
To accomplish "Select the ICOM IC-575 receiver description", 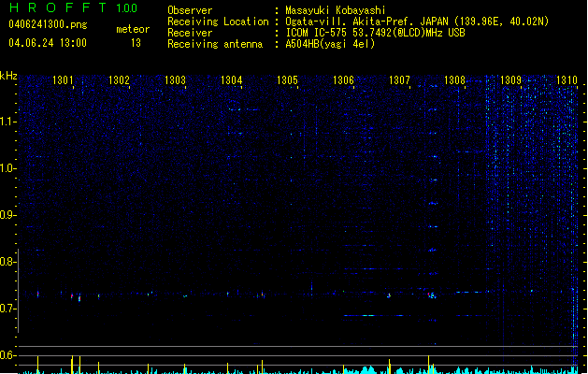I will click(376, 33).
